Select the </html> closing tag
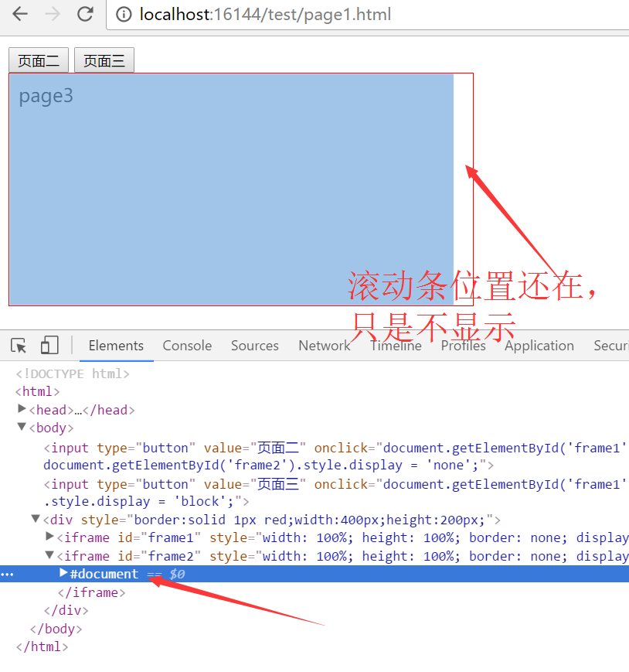Image resolution: width=629 pixels, height=672 pixels. point(42,646)
